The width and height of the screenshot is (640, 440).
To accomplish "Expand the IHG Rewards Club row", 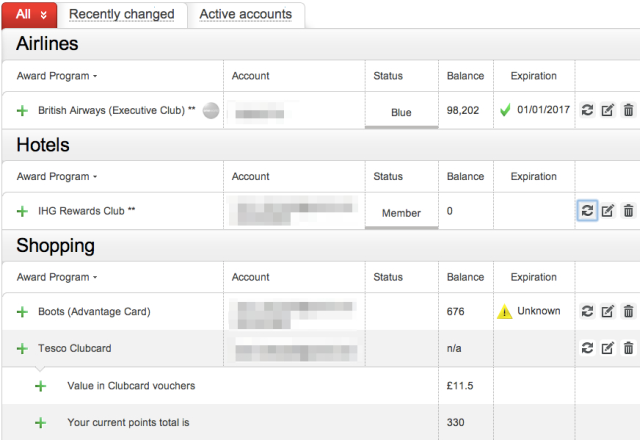I will (x=22, y=211).
